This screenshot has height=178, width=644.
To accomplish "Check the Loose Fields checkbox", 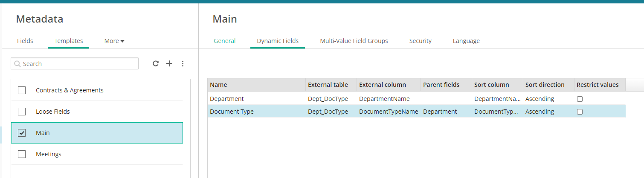I will click(22, 112).
